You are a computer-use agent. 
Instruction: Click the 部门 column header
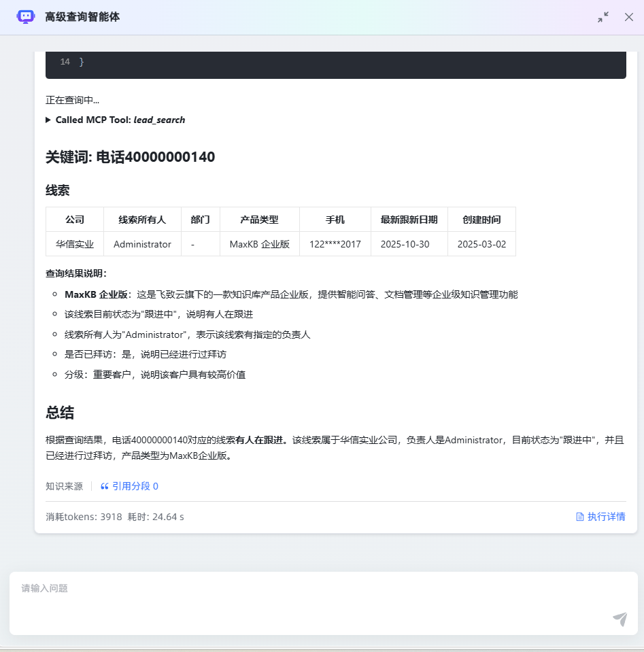click(x=200, y=220)
